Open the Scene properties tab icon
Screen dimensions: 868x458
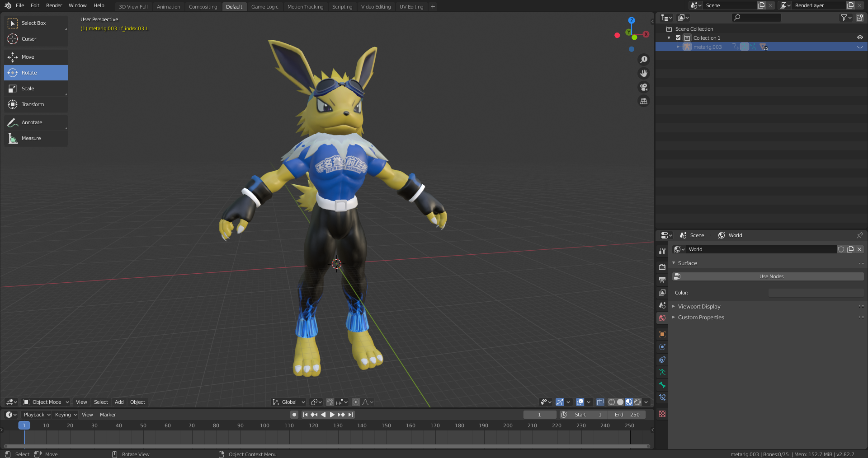pos(662,305)
